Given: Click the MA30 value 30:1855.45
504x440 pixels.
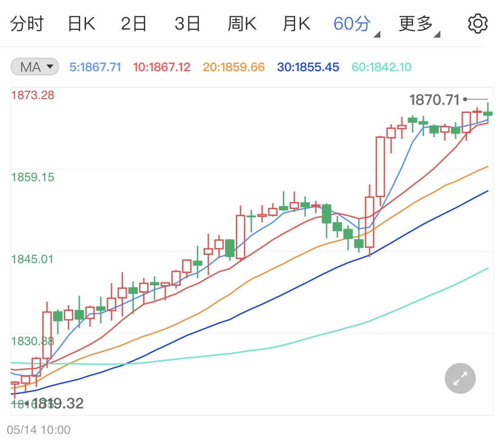Looking at the screenshot, I should point(308,67).
